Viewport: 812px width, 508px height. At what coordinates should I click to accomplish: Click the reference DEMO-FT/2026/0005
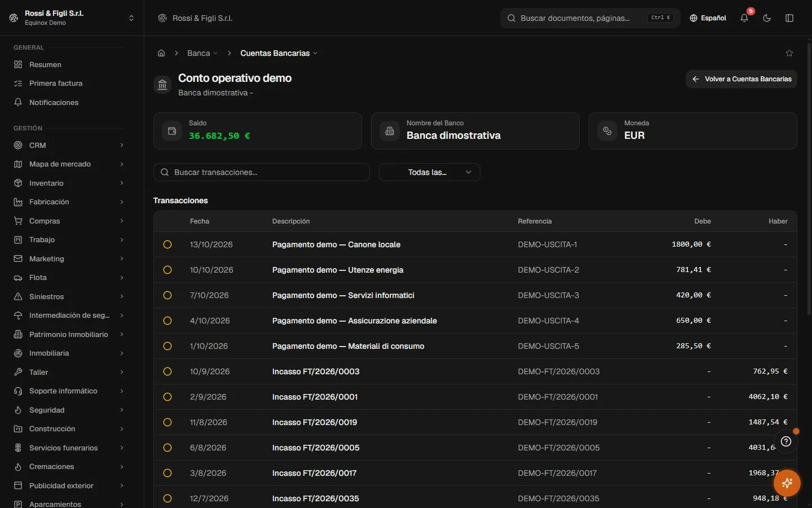tap(559, 448)
